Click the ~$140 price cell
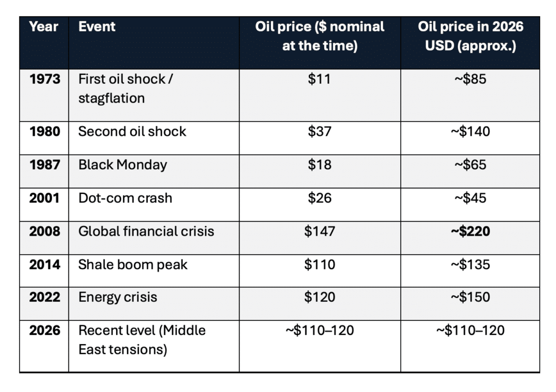Viewport: 556px width, 392px height. pos(470,131)
